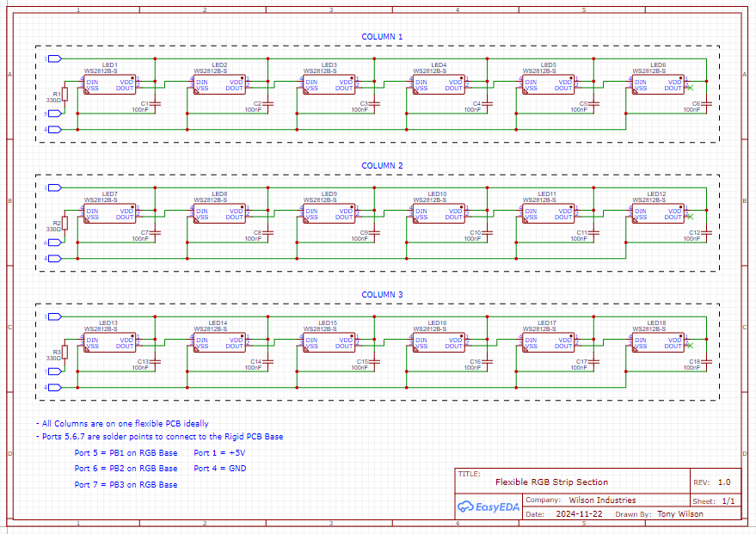Viewport: 756px width, 534px height.
Task: Select the port 1 flag in Column 2
Action: tap(54, 187)
